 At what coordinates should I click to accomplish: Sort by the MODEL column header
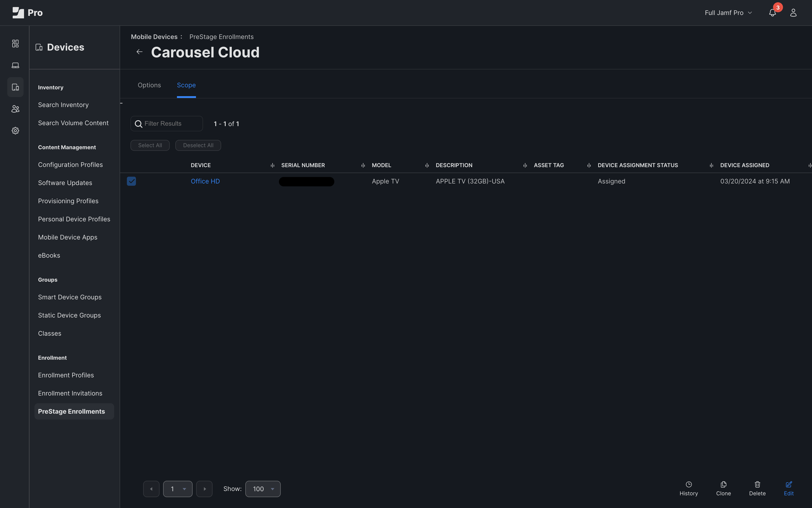[382, 165]
